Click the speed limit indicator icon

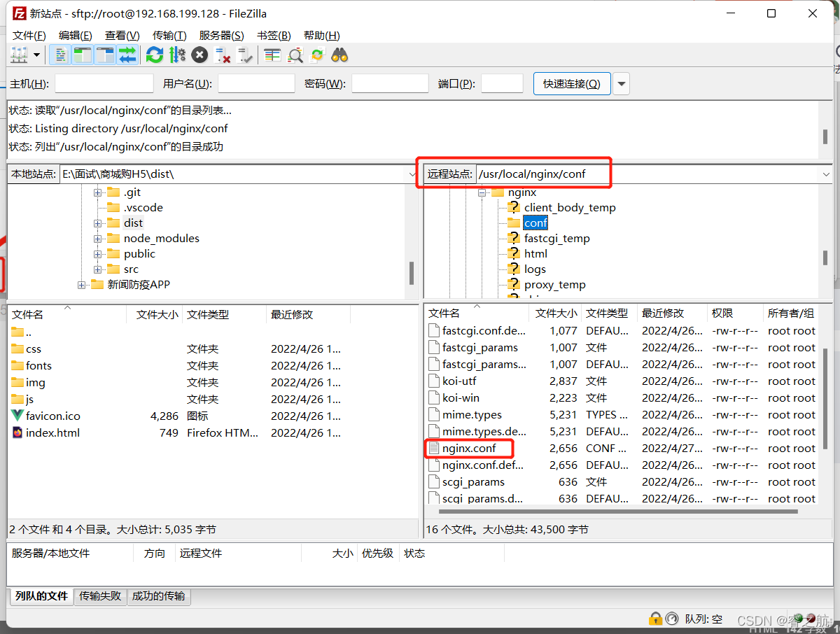[x=671, y=619]
